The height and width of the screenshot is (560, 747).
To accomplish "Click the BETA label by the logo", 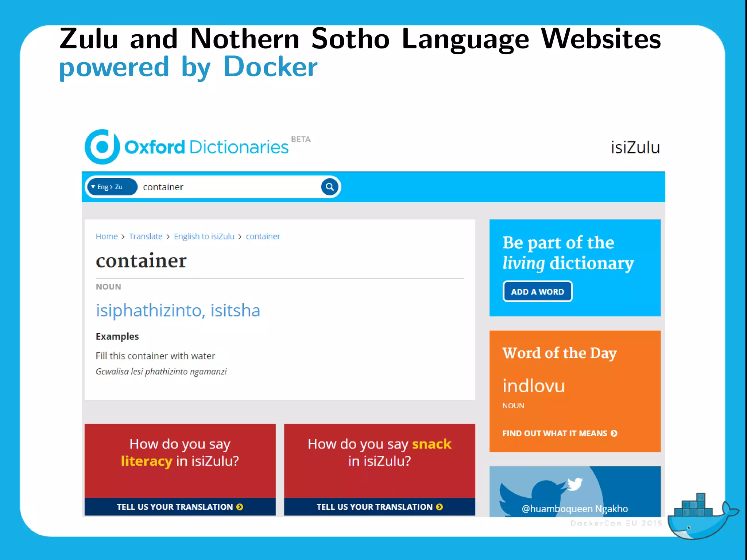I will click(x=301, y=139).
